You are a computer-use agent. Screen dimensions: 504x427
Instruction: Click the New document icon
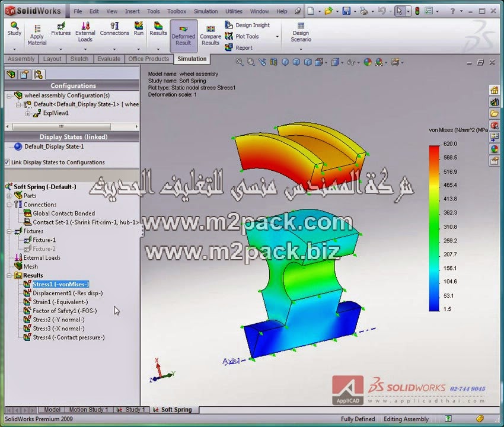(311, 11)
